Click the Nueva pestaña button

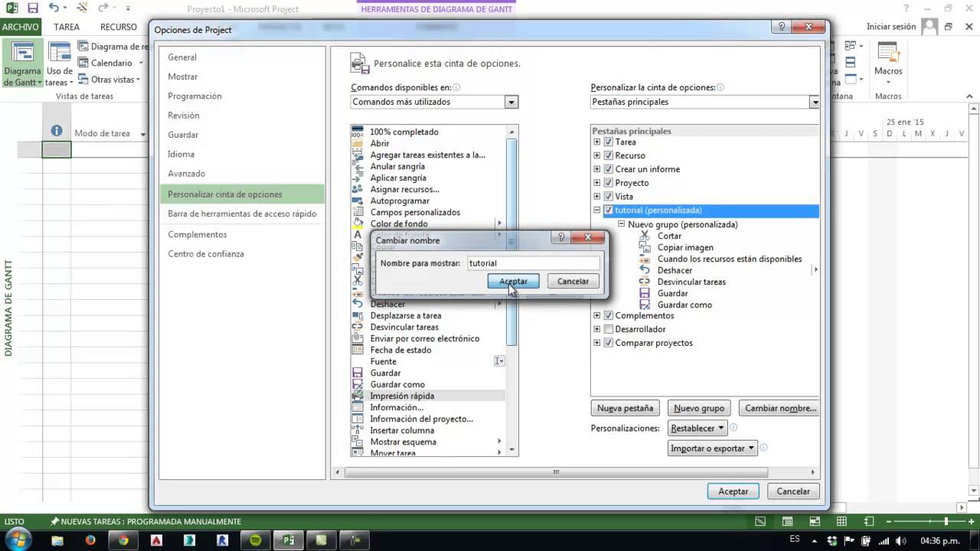626,408
